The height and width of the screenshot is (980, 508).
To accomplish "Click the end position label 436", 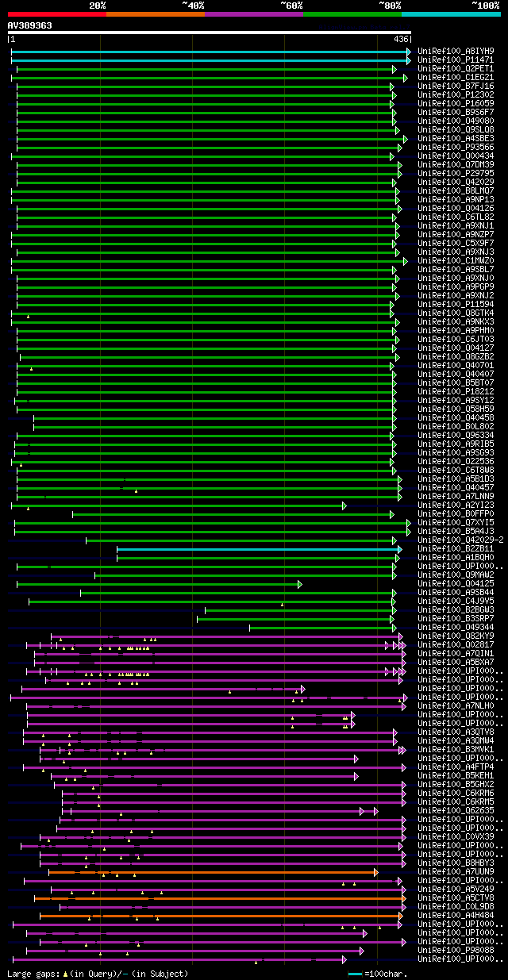I will point(401,40).
